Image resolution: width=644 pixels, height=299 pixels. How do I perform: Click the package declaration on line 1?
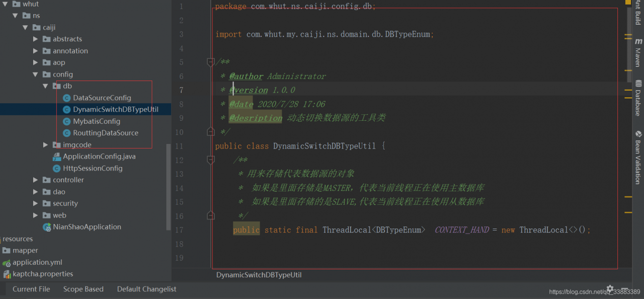(x=295, y=7)
